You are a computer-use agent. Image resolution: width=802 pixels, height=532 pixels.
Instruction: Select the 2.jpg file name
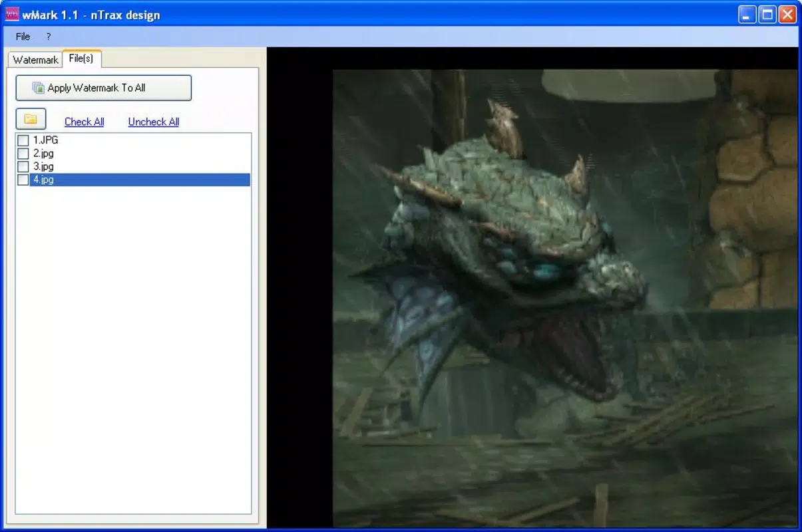tap(43, 154)
